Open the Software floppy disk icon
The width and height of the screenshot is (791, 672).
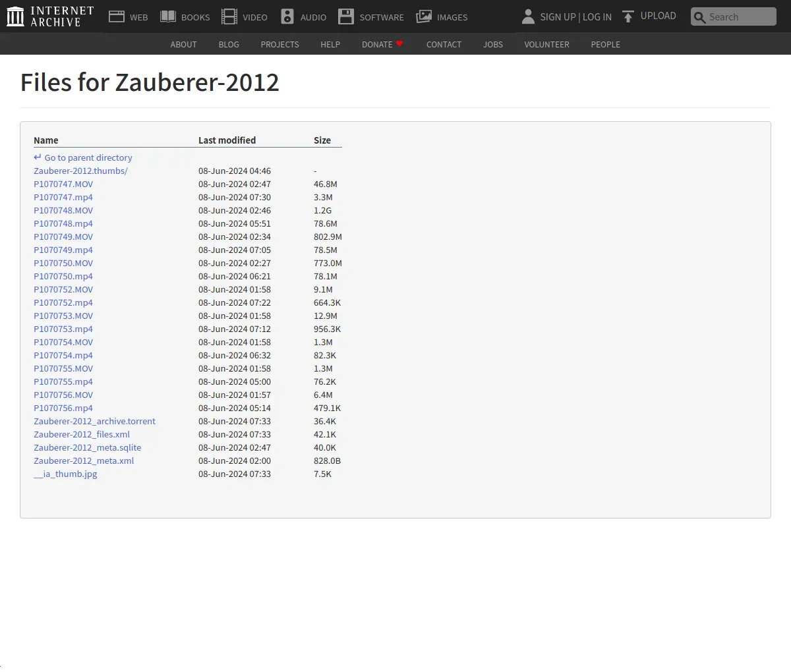pos(346,16)
